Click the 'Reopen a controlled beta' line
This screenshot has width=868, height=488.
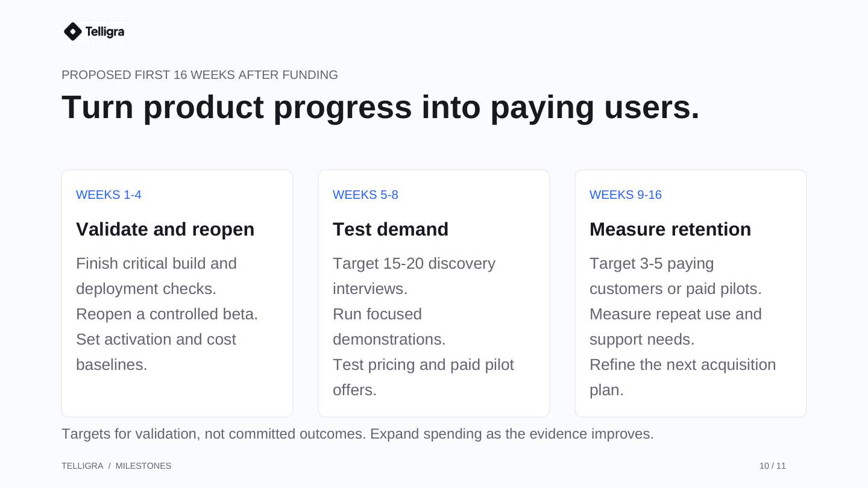pyautogui.click(x=167, y=314)
